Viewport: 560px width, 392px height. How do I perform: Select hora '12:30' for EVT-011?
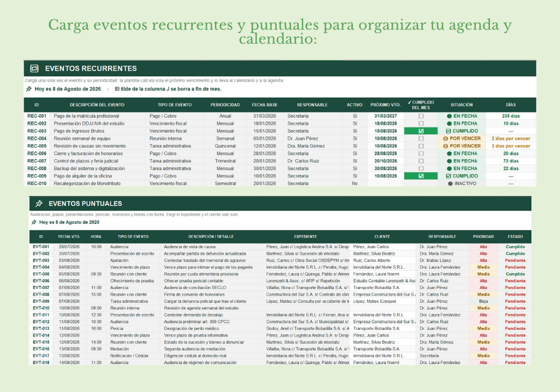click(96, 315)
